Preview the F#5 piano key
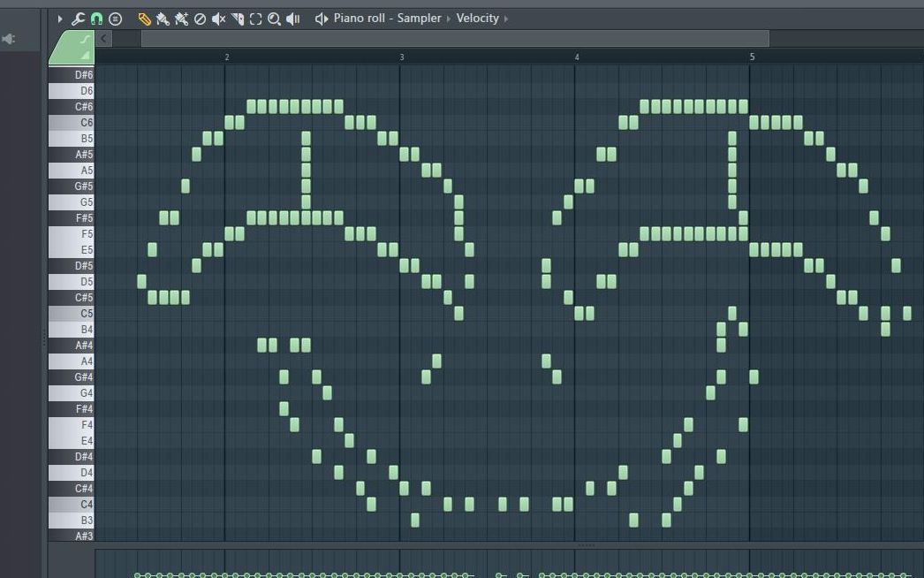 coord(72,218)
